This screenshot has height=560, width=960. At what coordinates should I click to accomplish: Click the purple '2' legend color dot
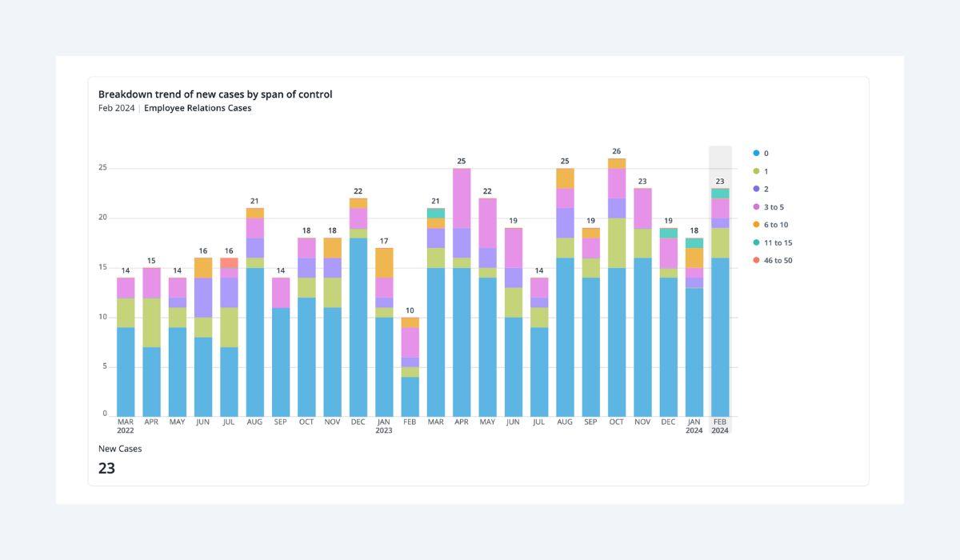coord(756,189)
